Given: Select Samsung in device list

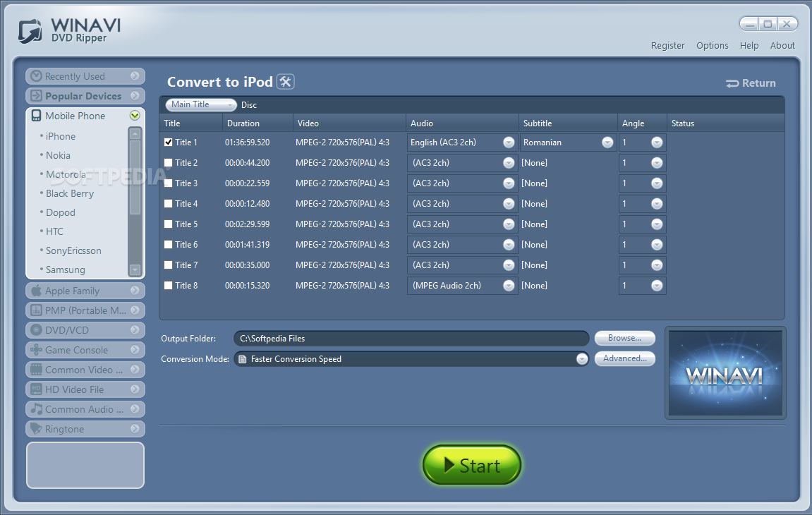Looking at the screenshot, I should pyautogui.click(x=65, y=269).
